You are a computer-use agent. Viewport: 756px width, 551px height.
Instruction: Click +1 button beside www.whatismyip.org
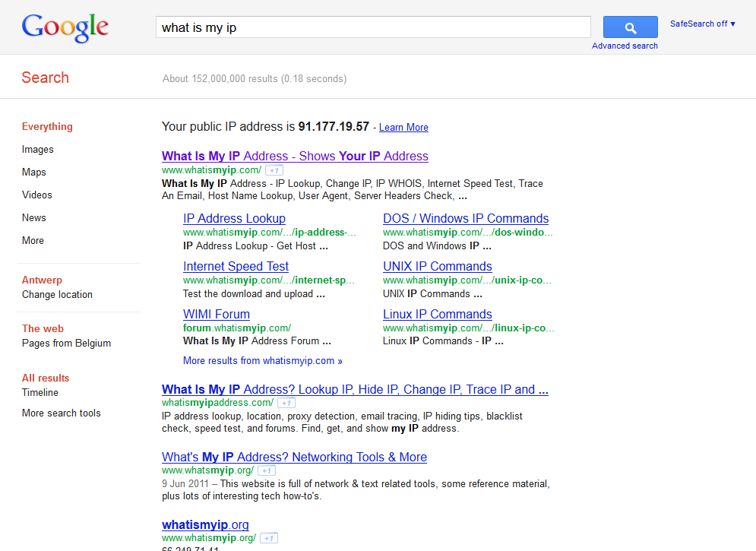coord(269,538)
